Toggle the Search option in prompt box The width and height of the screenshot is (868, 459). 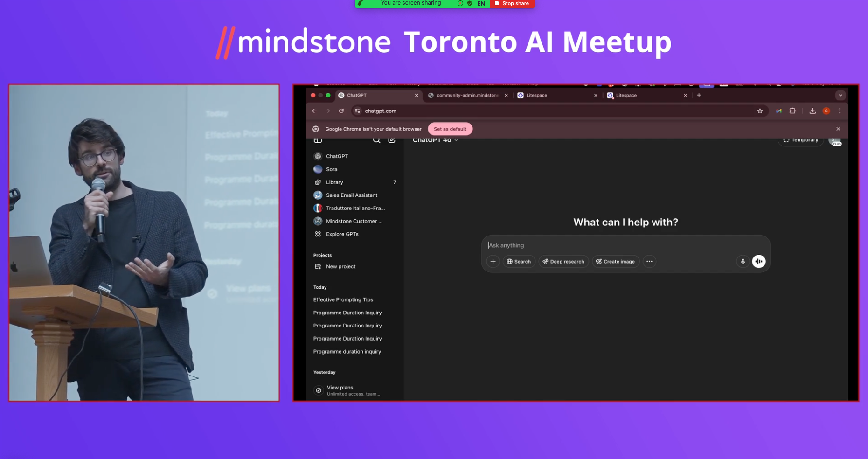(519, 262)
